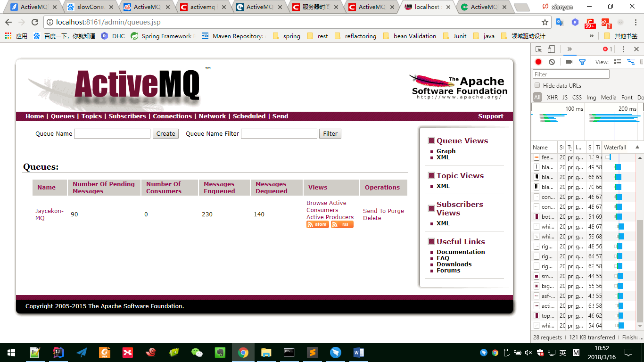
Task: Open WeChat from the taskbar
Action: click(197, 353)
